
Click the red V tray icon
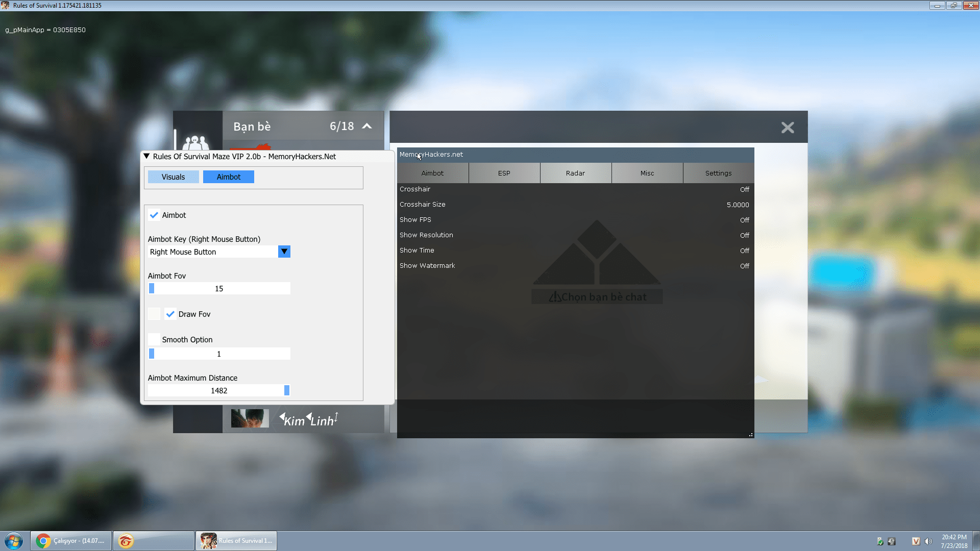pos(916,541)
